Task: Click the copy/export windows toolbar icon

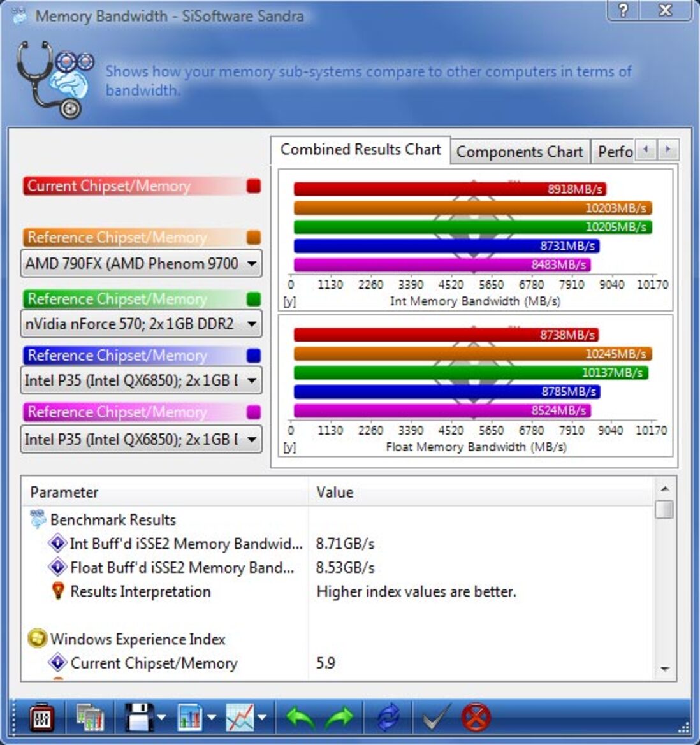Action: [x=90, y=718]
